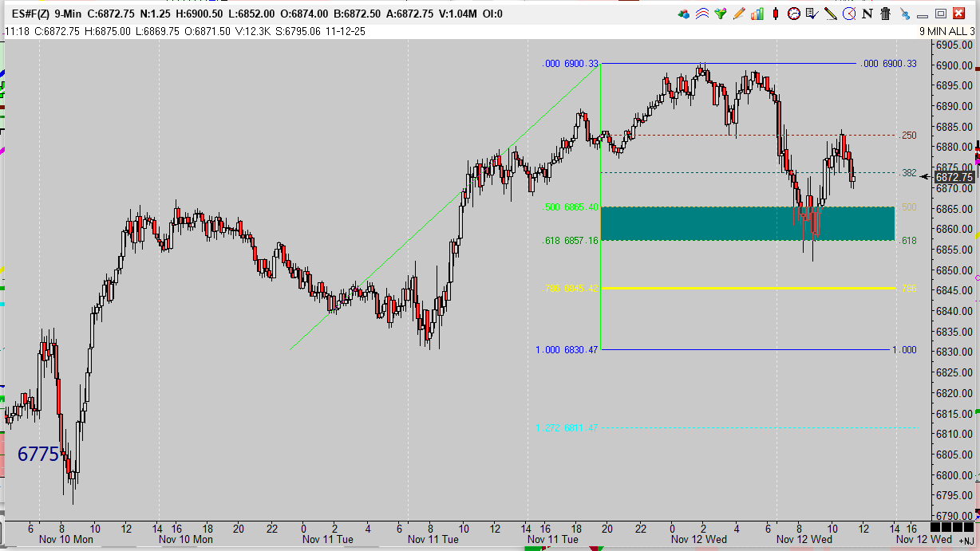Toggle the blue push pin icon
Screen dimensions: 980x551
pyautogui.click(x=904, y=14)
